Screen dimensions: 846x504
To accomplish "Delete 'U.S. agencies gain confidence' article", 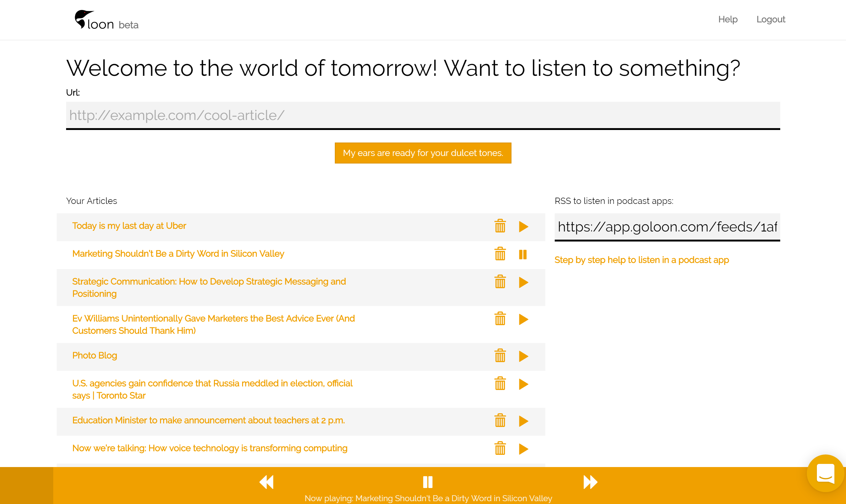I will point(500,383).
